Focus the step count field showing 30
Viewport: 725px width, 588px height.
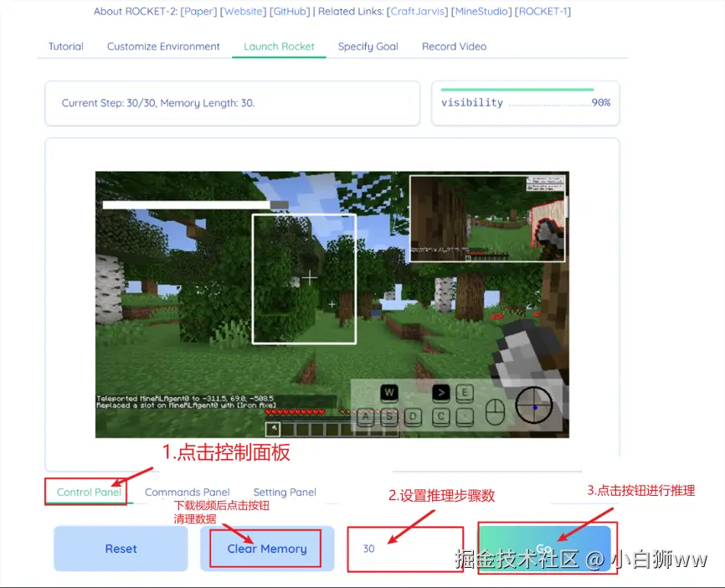click(405, 549)
